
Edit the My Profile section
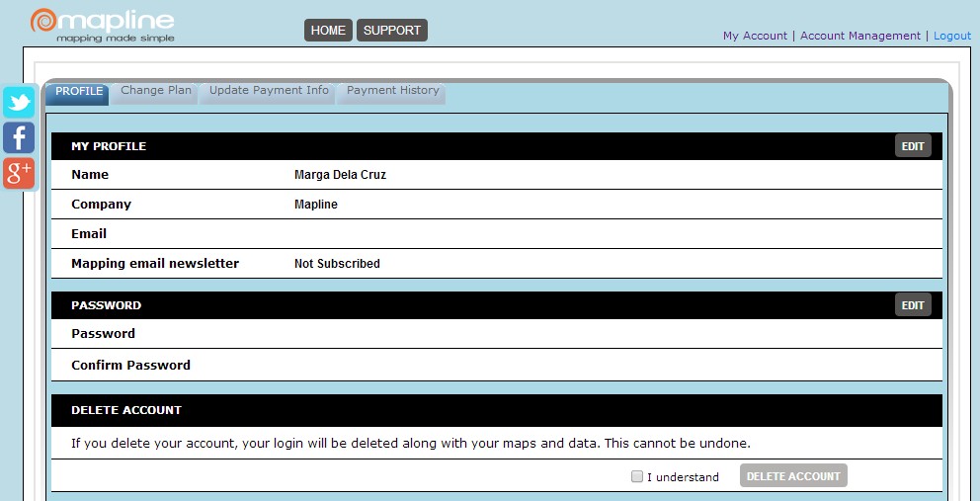[x=913, y=145]
